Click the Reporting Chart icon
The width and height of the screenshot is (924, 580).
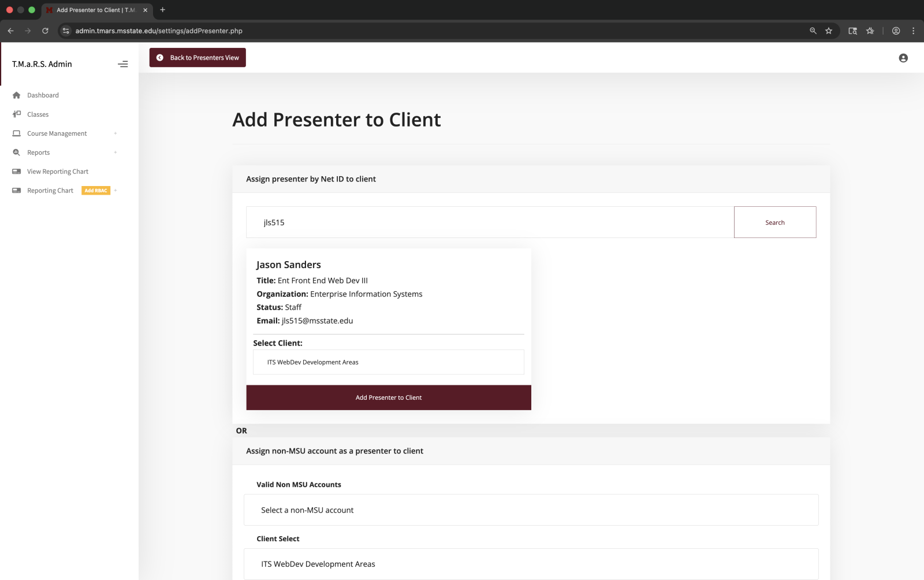pyautogui.click(x=16, y=190)
